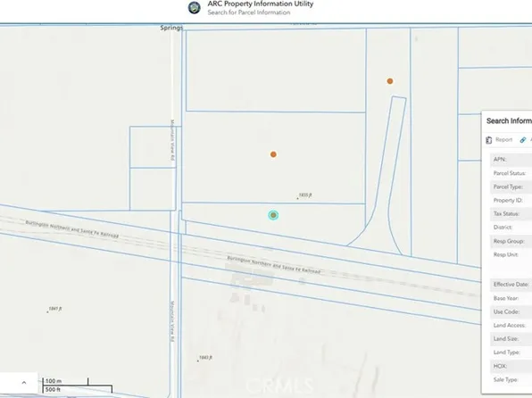This screenshot has width=532, height=398.
Task: Click the 1835 ft elevation label
Action: click(x=305, y=195)
